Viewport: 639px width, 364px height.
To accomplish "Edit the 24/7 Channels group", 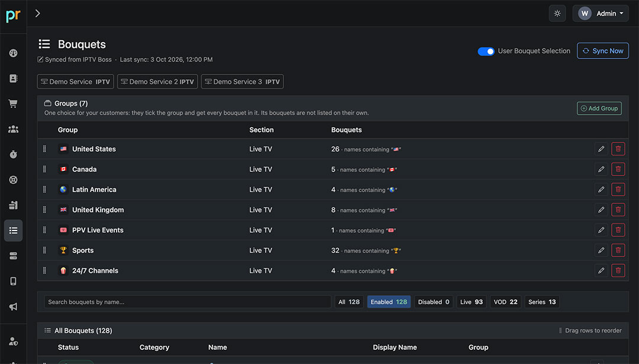I will (601, 271).
